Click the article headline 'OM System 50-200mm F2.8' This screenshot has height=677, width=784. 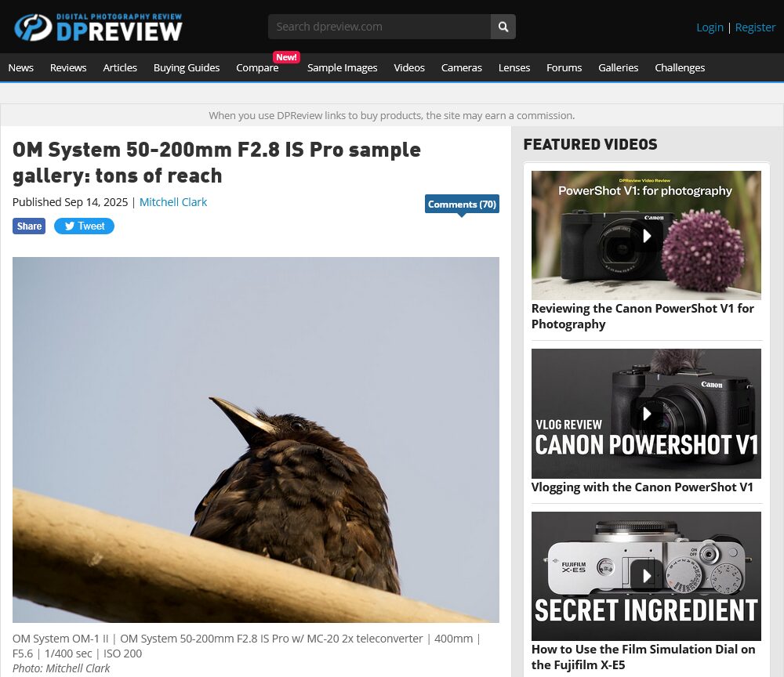click(x=216, y=162)
